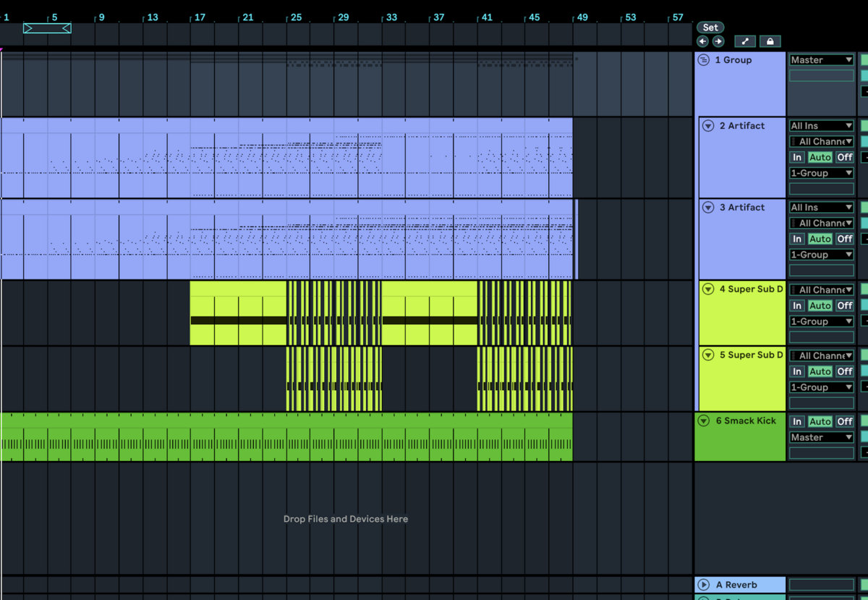Fold the 4 Super Sub D track

tap(709, 290)
